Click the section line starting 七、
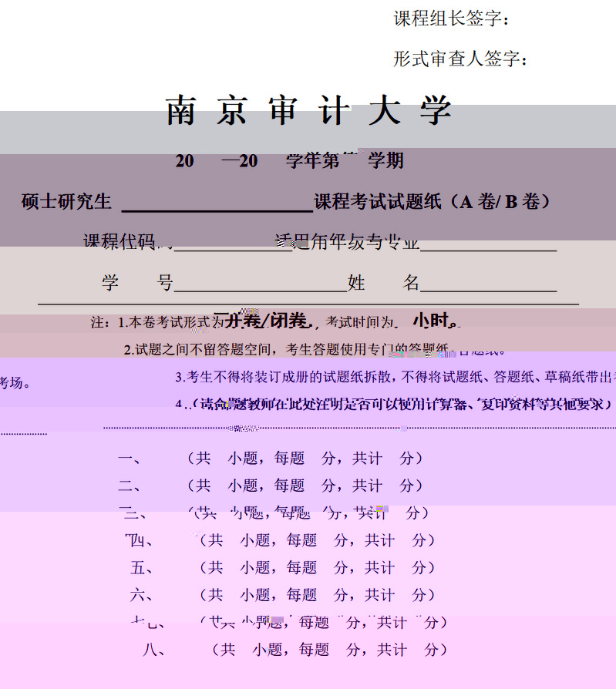 [289, 622]
